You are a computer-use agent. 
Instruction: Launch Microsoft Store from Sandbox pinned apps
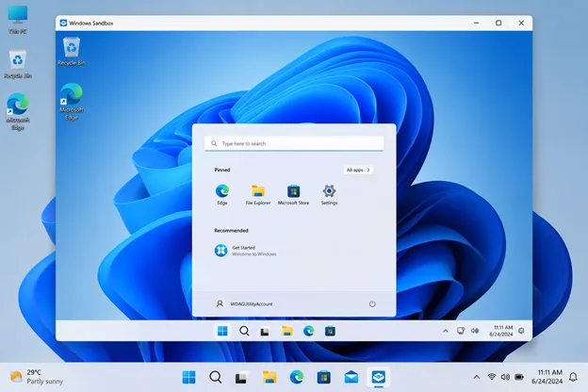tap(293, 194)
